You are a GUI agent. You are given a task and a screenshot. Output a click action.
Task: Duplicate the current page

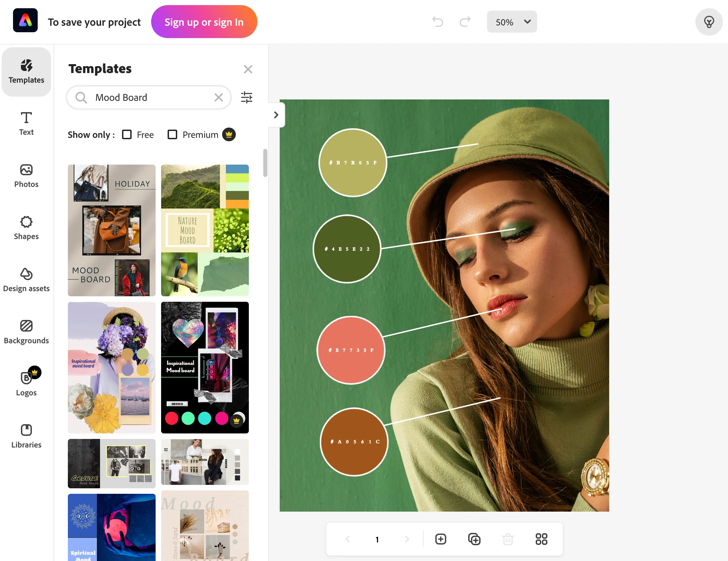tap(474, 539)
